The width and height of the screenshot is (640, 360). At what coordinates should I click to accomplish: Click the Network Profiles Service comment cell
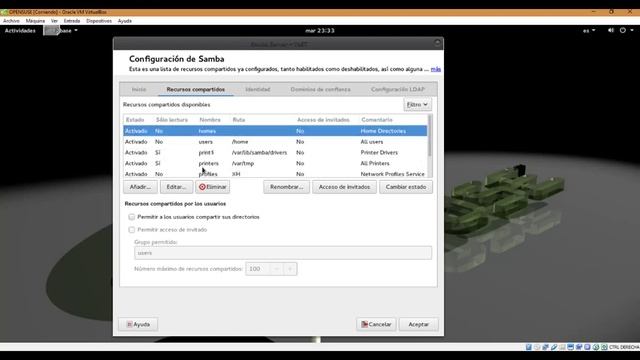tap(392, 174)
